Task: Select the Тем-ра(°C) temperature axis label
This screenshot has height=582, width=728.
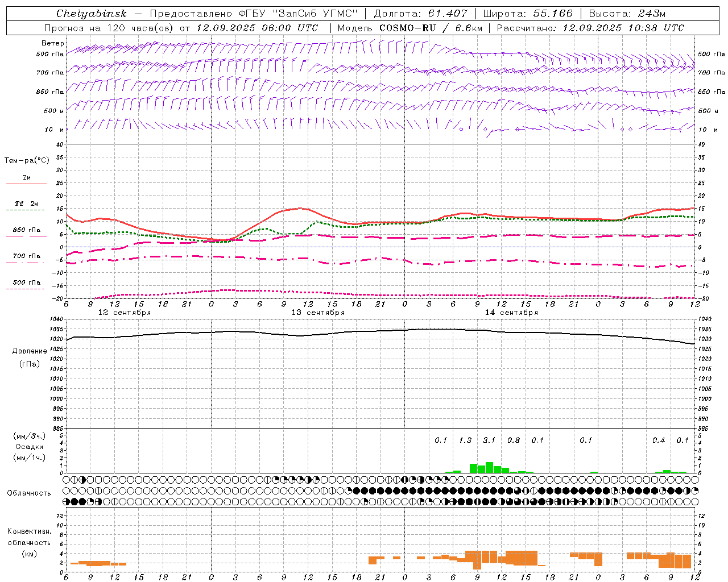Action: (27, 161)
